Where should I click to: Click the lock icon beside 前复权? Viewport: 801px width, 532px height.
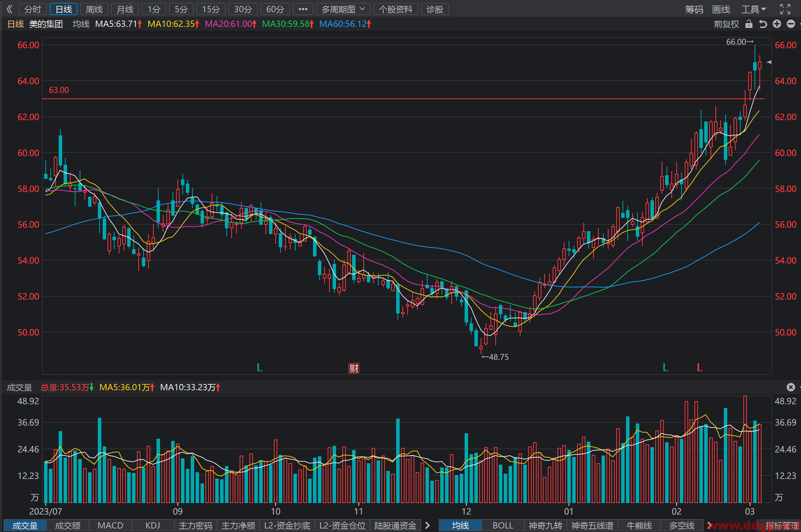pyautogui.click(x=748, y=24)
